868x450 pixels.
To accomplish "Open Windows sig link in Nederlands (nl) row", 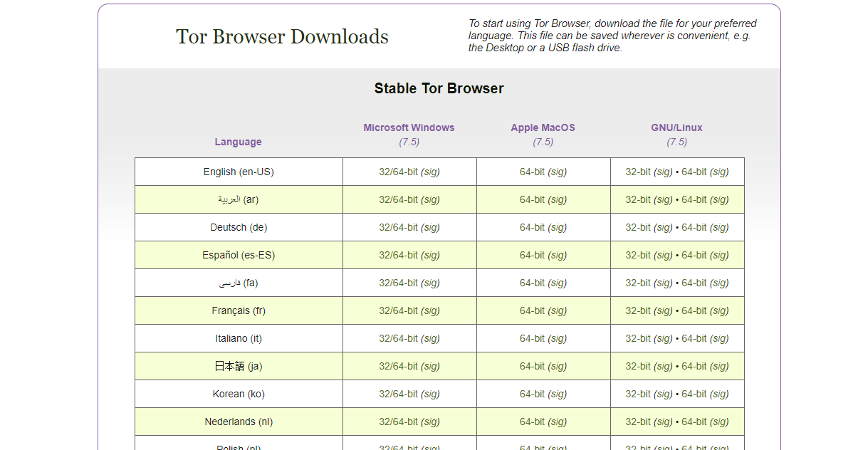I will click(x=431, y=422).
